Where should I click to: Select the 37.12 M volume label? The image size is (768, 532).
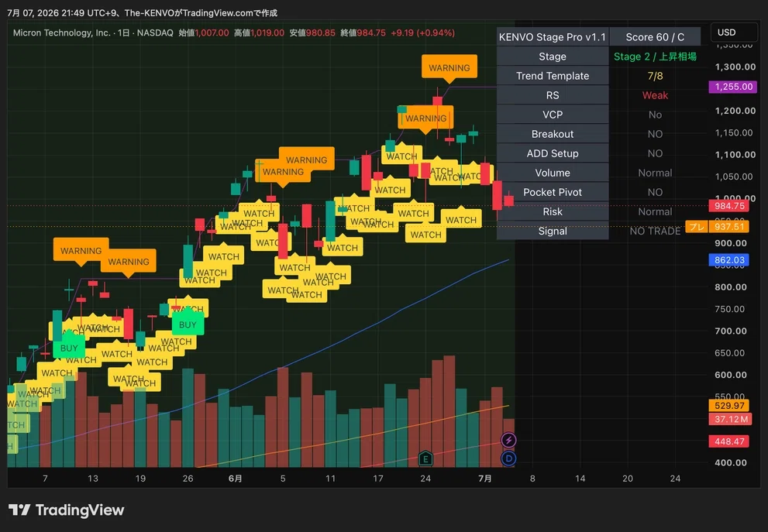tap(729, 419)
